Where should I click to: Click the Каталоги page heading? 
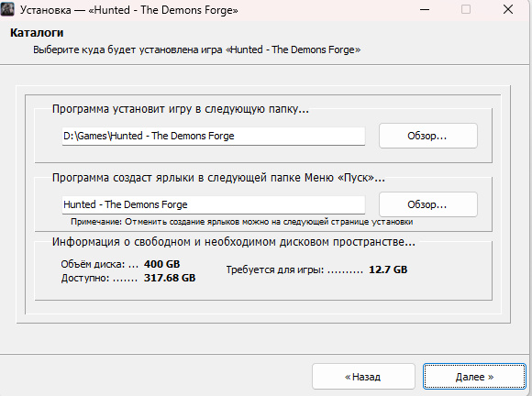pos(37,33)
